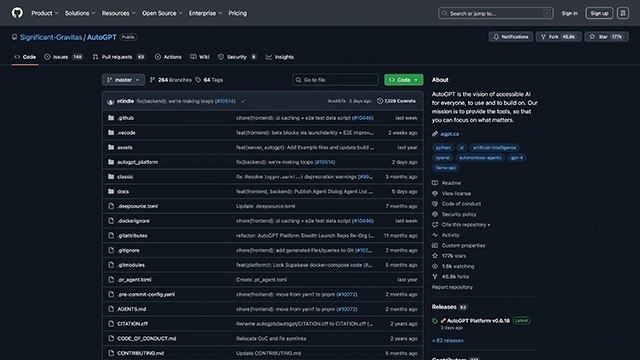Click the green commit status checkmark

click(x=243, y=101)
